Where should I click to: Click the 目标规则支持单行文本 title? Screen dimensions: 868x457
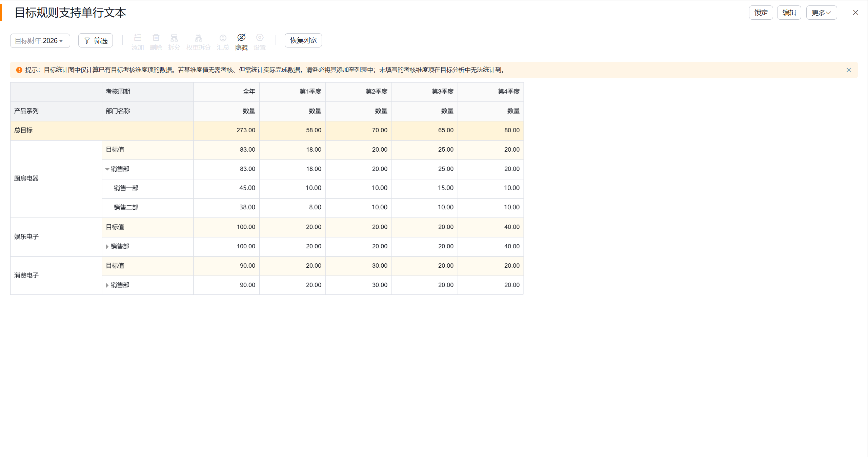(70, 13)
